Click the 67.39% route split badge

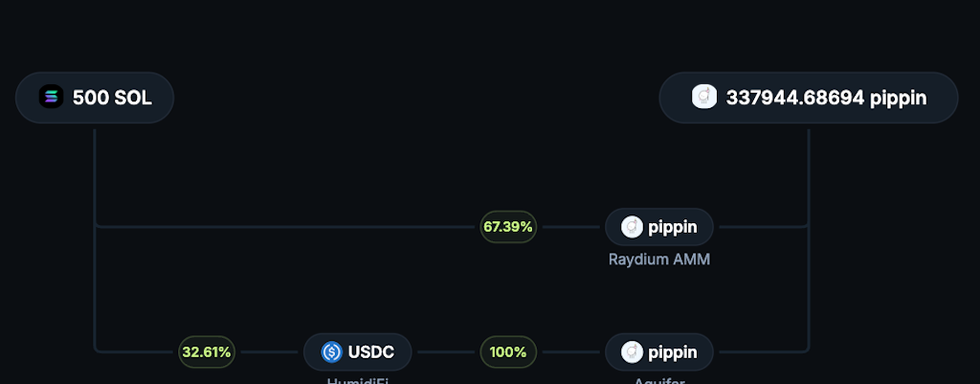(x=508, y=227)
